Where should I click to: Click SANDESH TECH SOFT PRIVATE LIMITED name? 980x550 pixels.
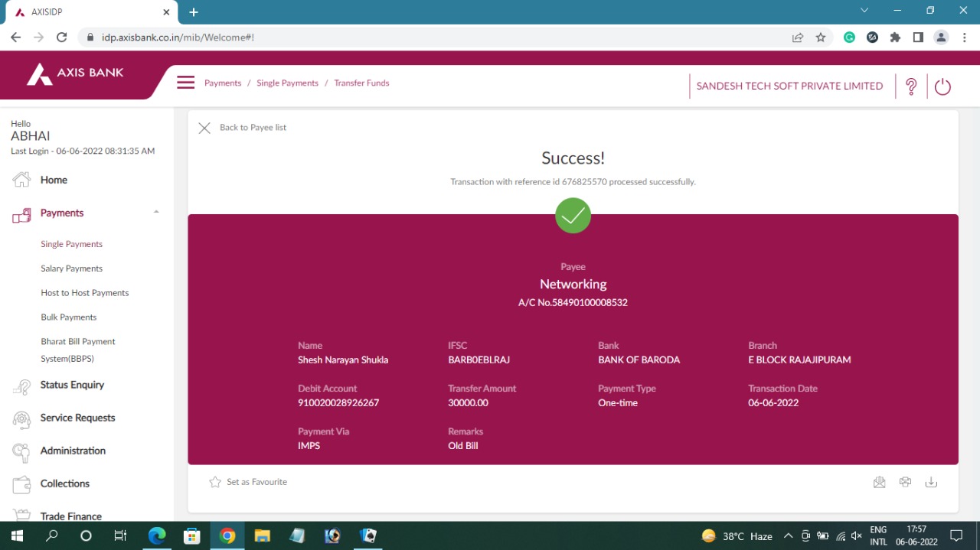click(789, 86)
